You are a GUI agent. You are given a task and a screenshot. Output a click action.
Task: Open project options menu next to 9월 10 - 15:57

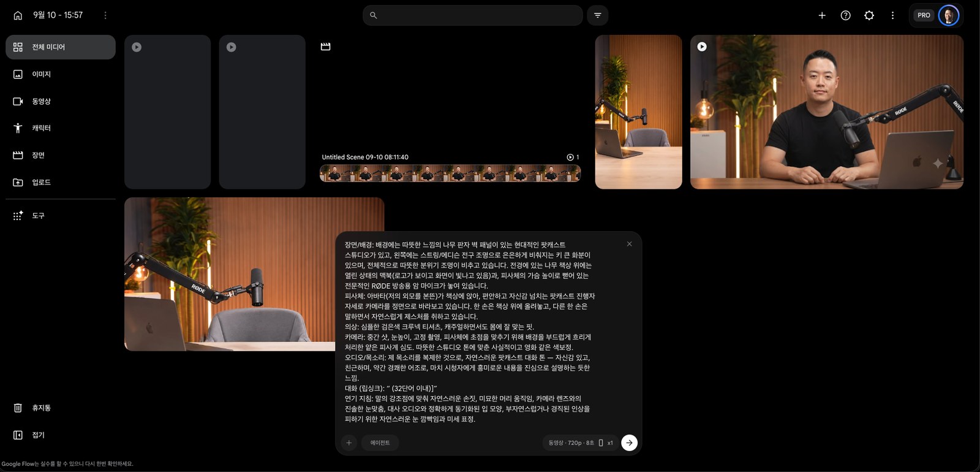pos(105,15)
